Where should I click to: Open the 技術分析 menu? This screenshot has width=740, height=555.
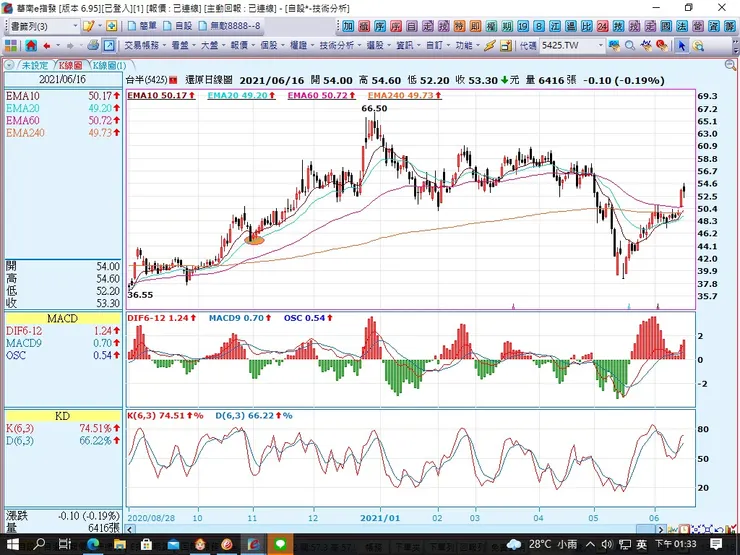pyautogui.click(x=336, y=45)
